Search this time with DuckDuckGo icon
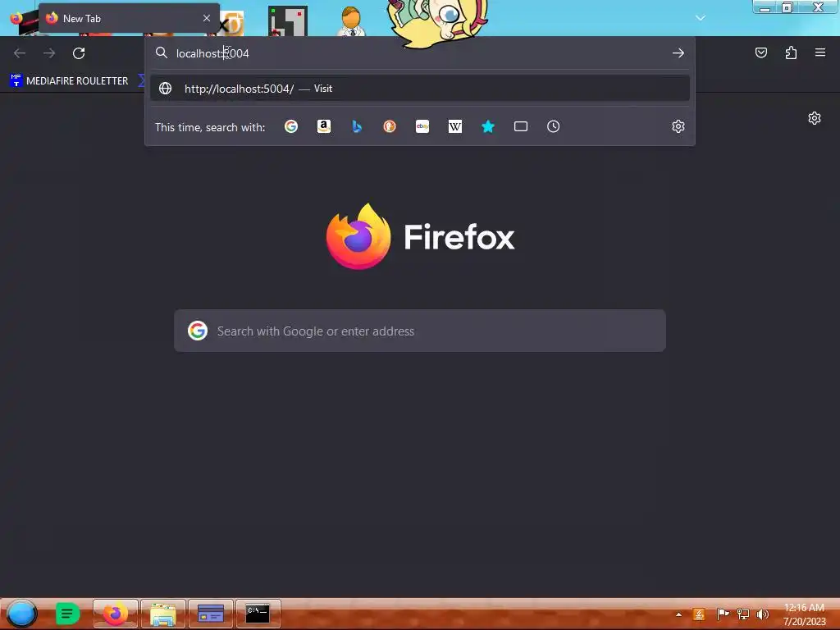Viewport: 840px width, 630px height. [x=390, y=126]
